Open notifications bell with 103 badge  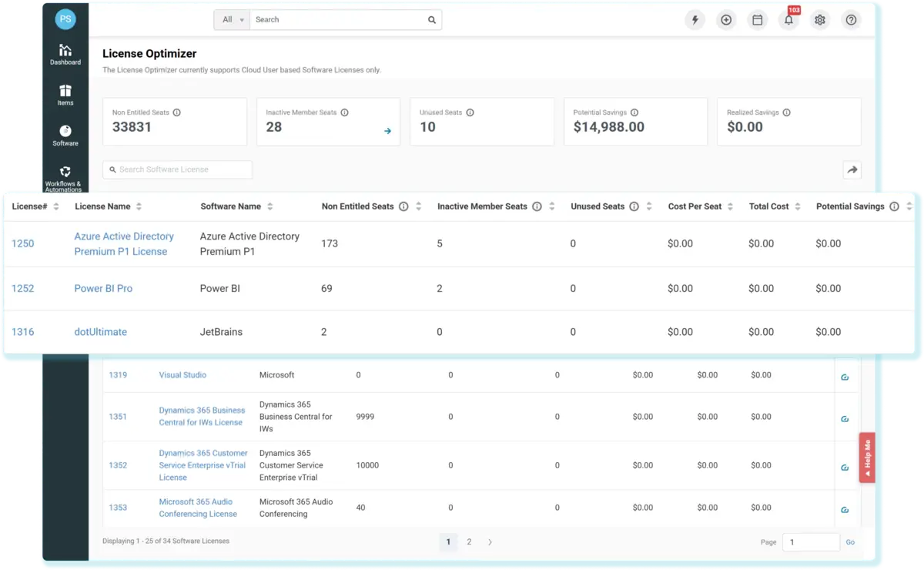pos(788,20)
